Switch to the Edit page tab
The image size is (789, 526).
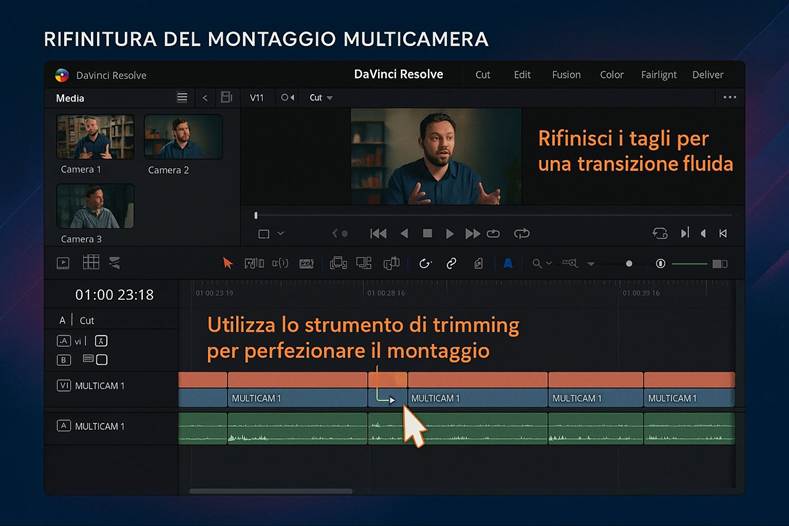[522, 75]
